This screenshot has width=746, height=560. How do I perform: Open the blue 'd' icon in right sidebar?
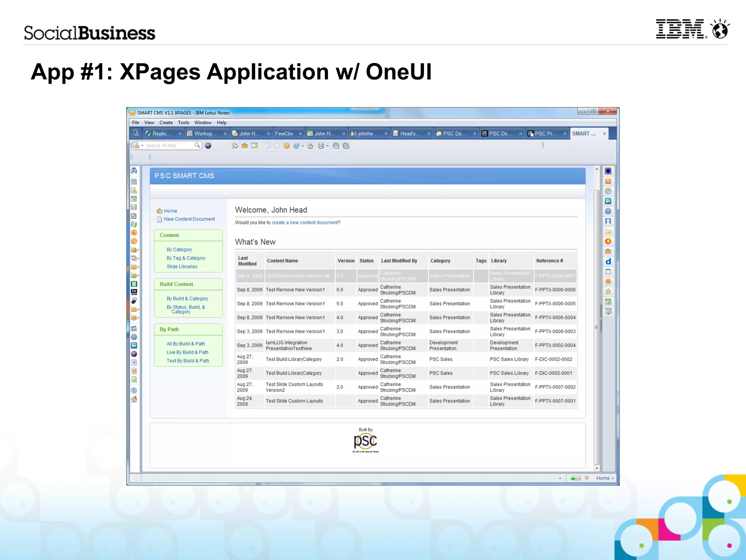click(x=608, y=261)
